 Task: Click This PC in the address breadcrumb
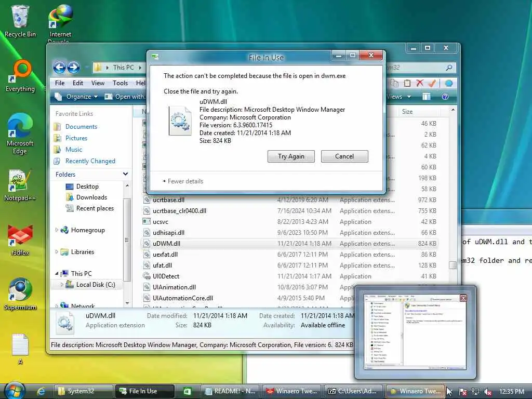[x=123, y=68]
